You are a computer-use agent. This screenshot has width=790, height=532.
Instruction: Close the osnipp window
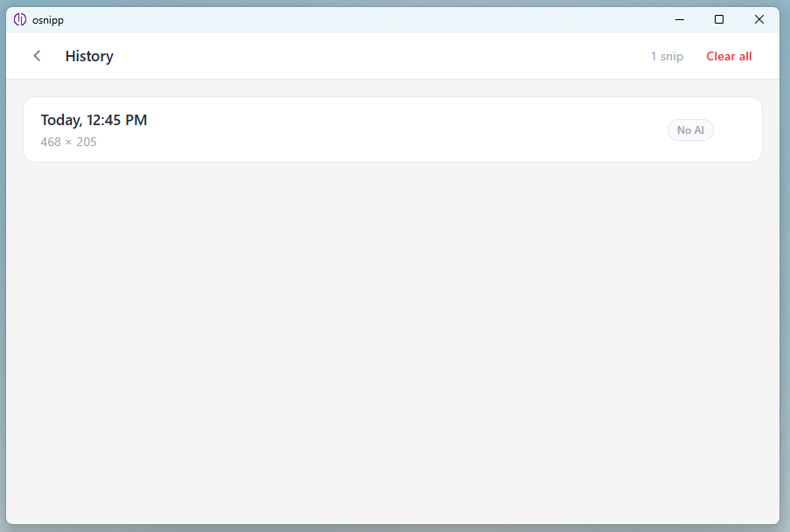(x=759, y=19)
